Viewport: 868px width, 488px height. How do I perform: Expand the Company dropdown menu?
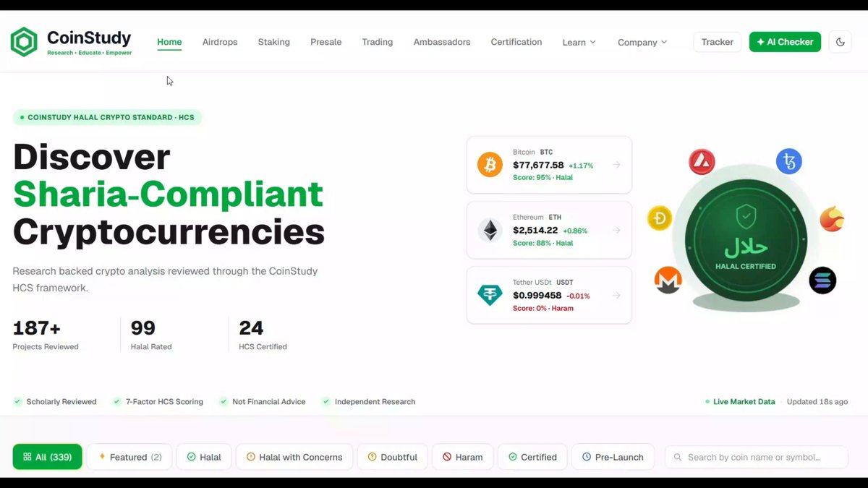642,42
